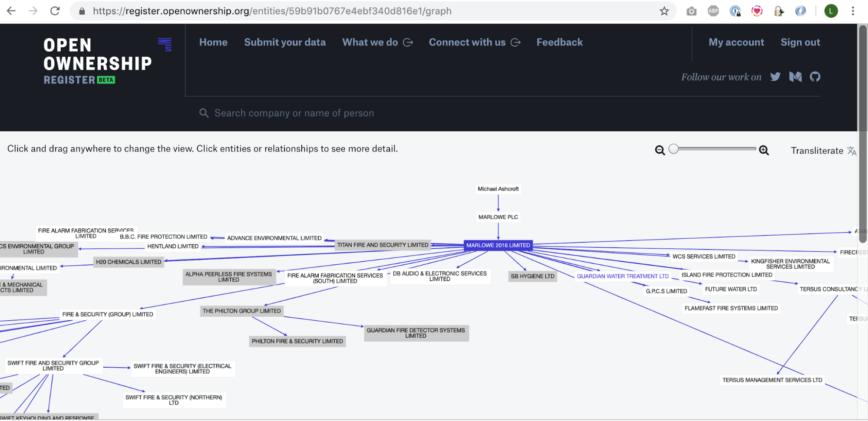
Task: Select the FLAMEFAST FIRE SYSTEMS LIMITED node
Action: click(x=731, y=308)
